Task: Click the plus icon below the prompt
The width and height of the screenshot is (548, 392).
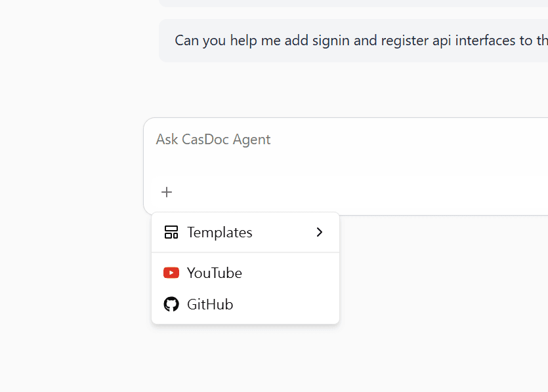Action: tap(167, 192)
